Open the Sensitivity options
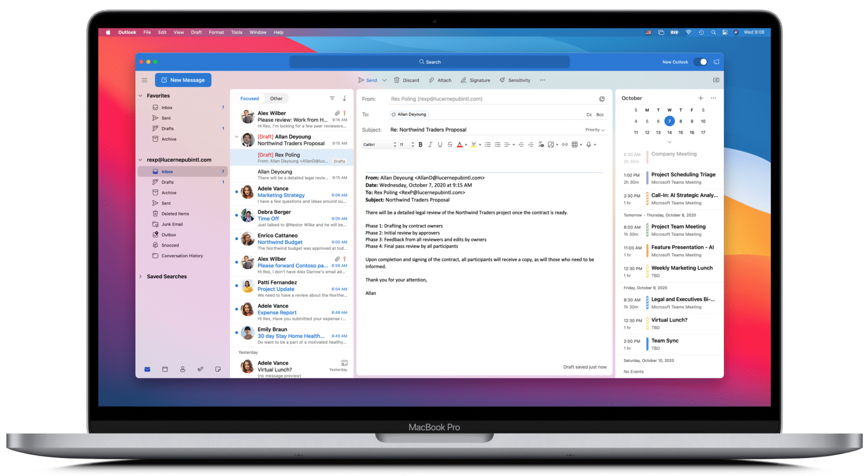The width and height of the screenshot is (868, 476). pos(515,80)
